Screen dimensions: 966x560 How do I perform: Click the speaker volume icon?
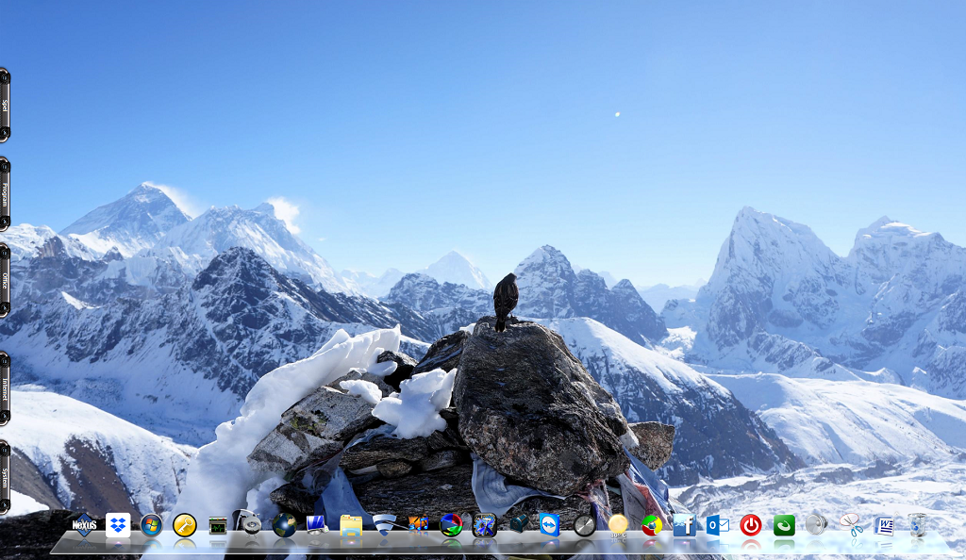(816, 525)
